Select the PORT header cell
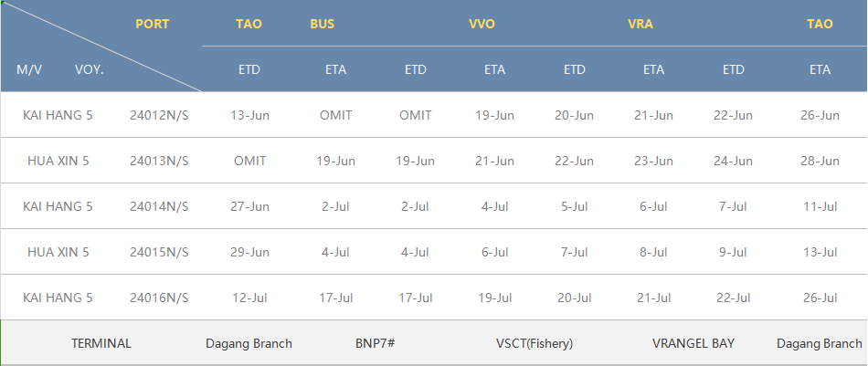Viewport: 868px width, 366px height. [x=153, y=25]
